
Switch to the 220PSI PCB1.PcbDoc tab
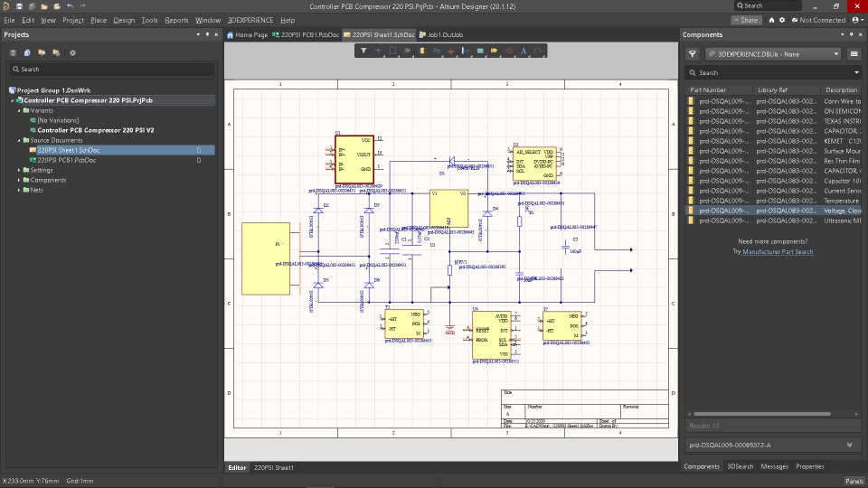pyautogui.click(x=306, y=34)
